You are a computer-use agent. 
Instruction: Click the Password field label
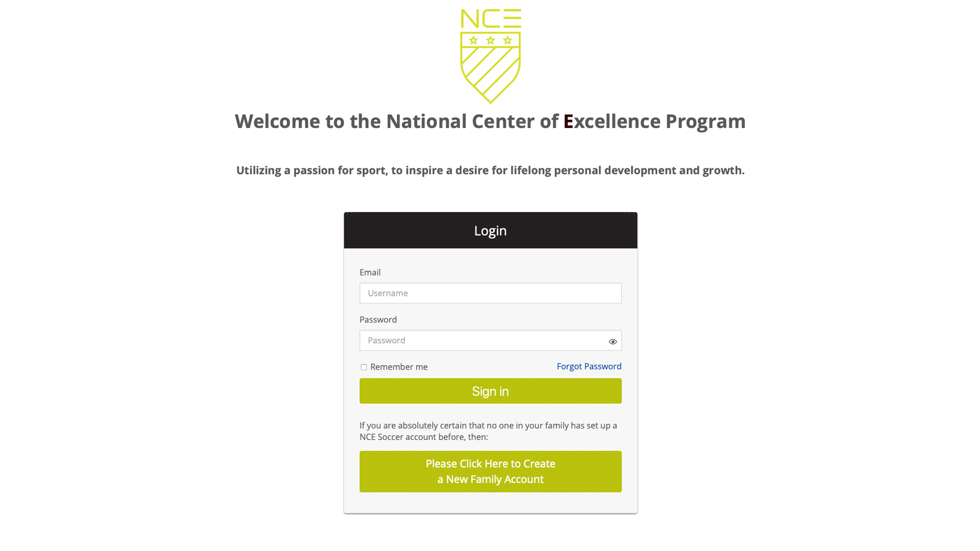pyautogui.click(x=378, y=319)
